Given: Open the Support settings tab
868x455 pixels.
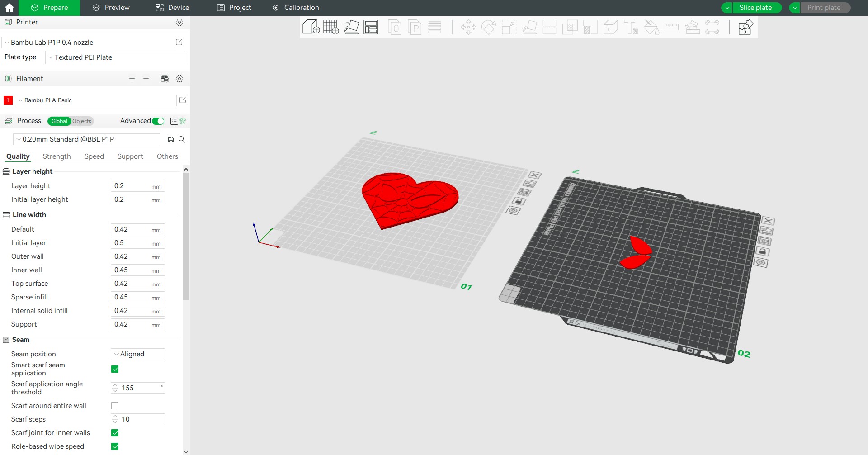Looking at the screenshot, I should (130, 156).
